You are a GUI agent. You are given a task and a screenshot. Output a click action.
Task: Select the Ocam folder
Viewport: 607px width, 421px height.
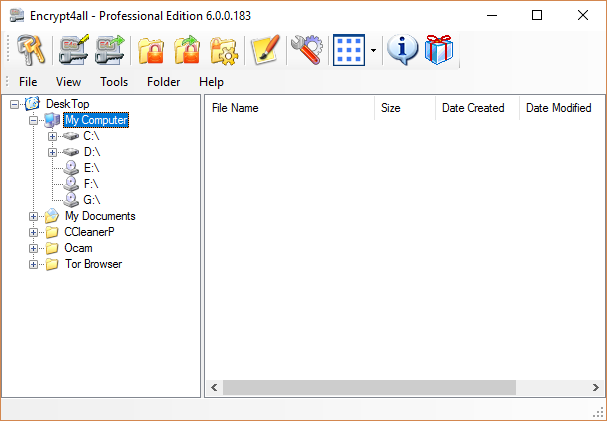(78, 248)
